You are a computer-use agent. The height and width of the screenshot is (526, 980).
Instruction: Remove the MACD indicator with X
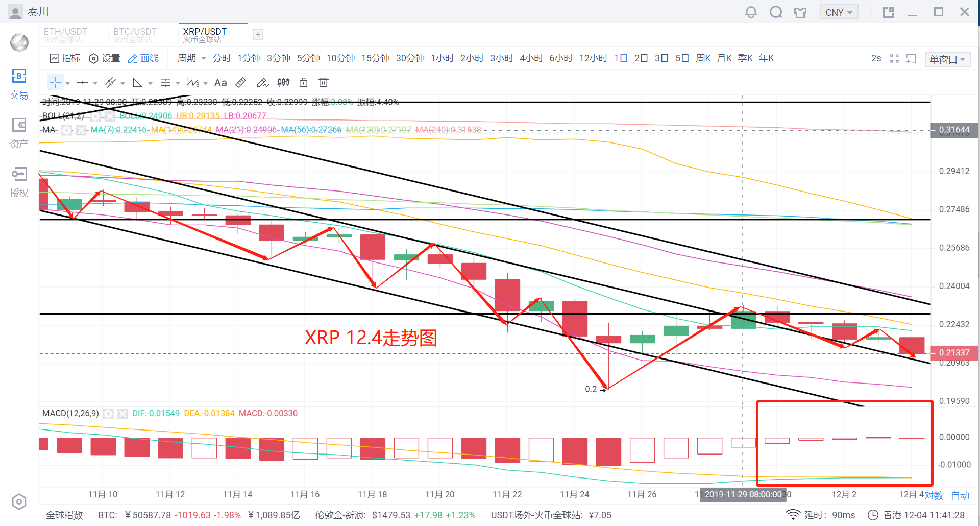[122, 414]
